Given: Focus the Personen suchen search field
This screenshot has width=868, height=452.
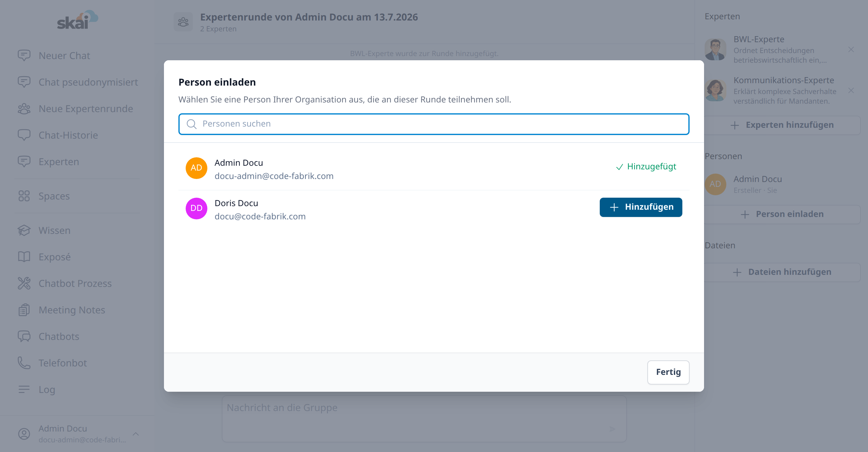Looking at the screenshot, I should (434, 124).
